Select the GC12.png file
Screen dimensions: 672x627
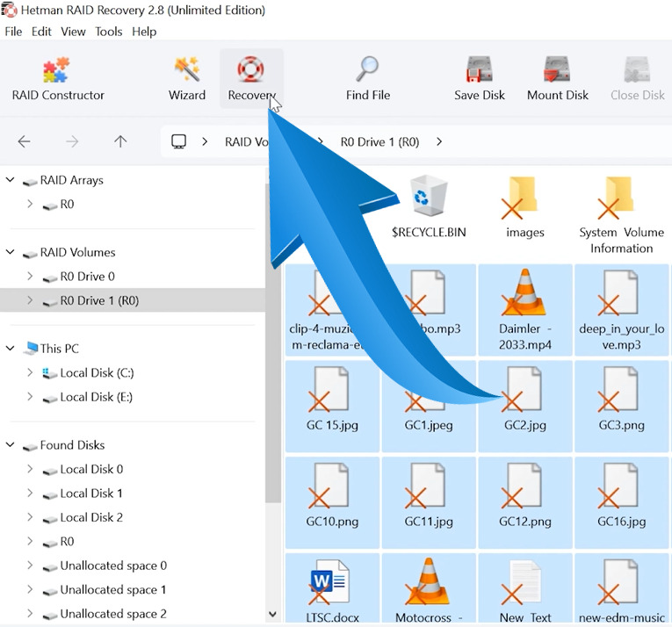click(525, 502)
